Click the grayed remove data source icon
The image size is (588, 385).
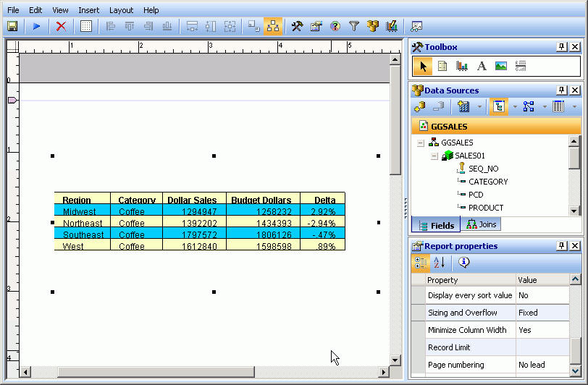(438, 107)
